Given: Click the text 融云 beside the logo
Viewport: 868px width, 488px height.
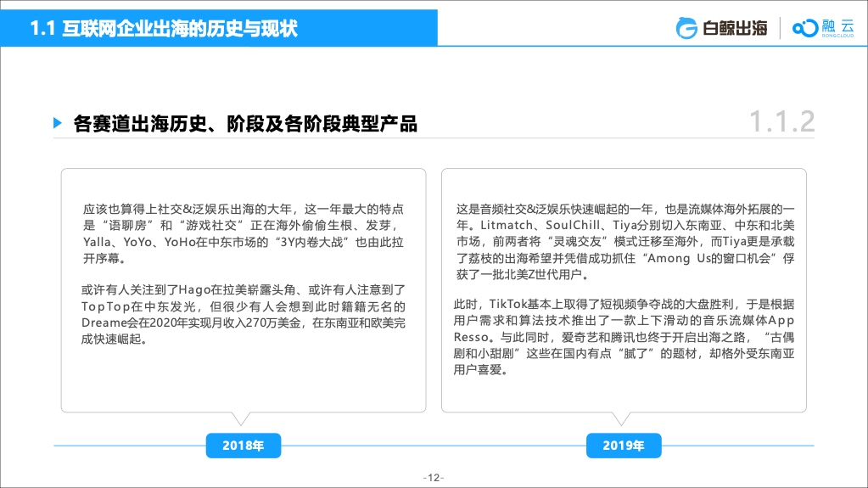Looking at the screenshot, I should 837,25.
